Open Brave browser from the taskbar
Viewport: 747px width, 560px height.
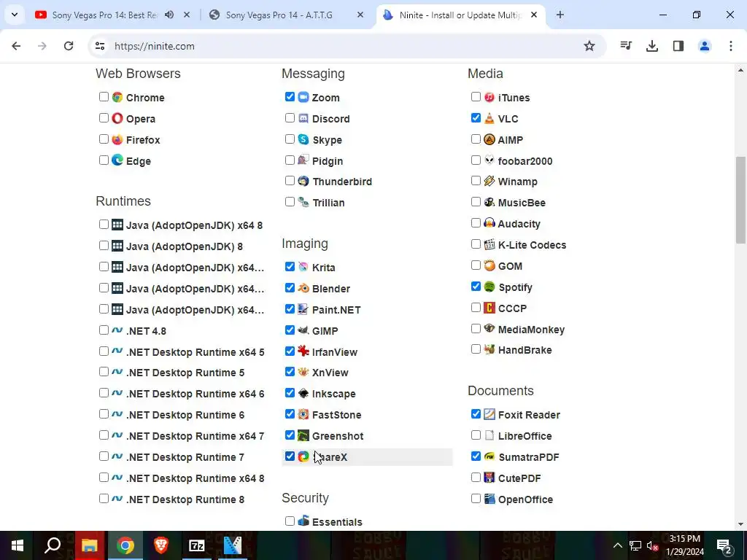pyautogui.click(x=161, y=545)
